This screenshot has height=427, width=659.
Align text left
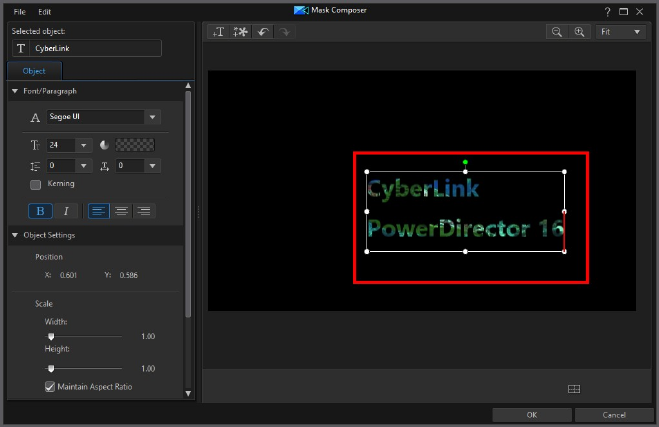coord(99,211)
